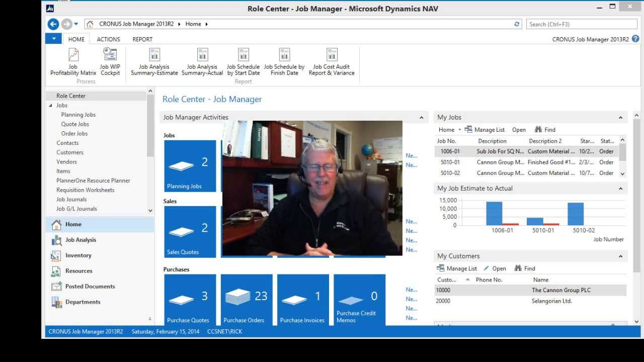The image size is (644, 362).
Task: Collapse the My Jobs part
Action: pyautogui.click(x=620, y=118)
